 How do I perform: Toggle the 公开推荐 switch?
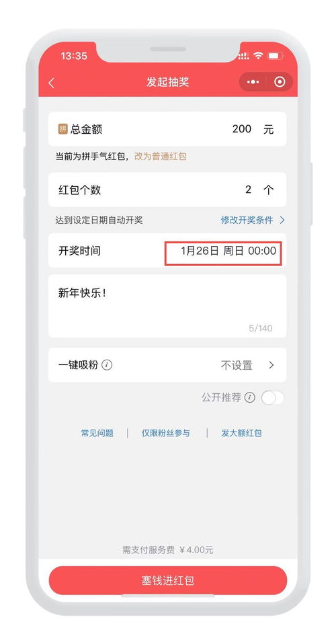(x=273, y=397)
